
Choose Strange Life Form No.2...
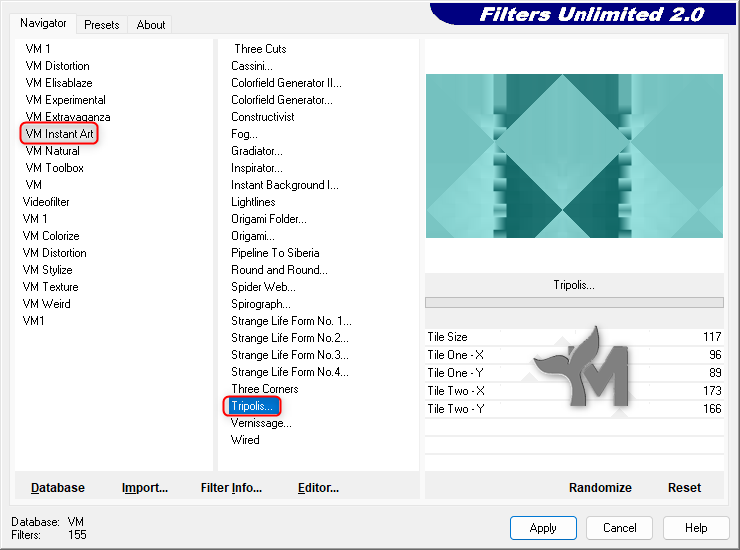pos(290,338)
